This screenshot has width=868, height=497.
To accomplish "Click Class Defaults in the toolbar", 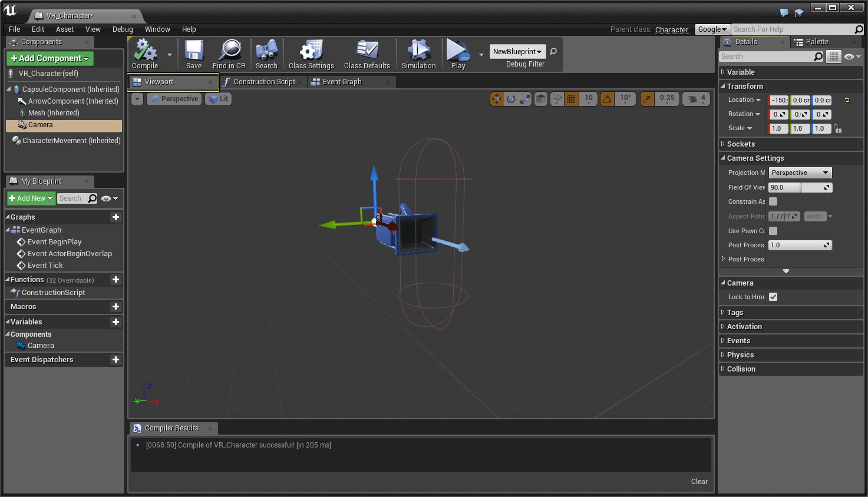I will click(367, 54).
